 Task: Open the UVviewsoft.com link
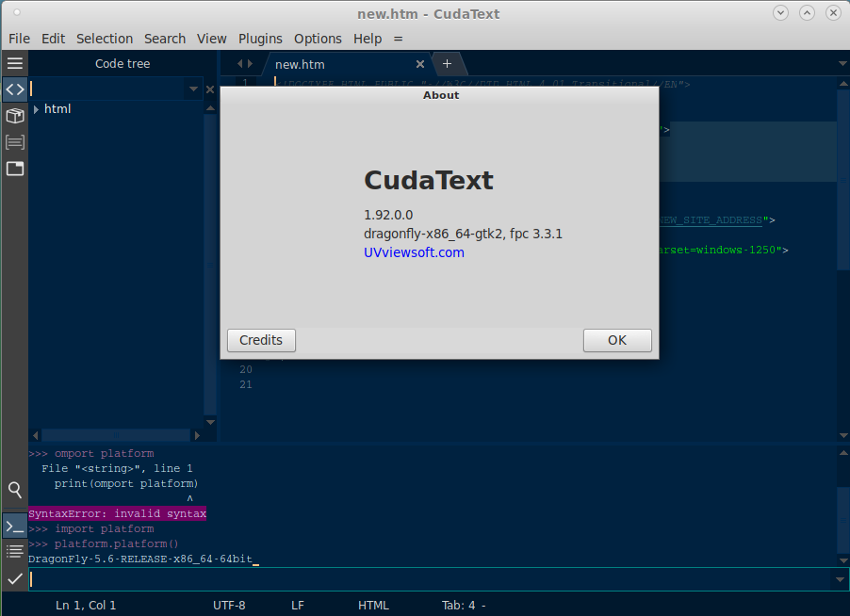point(414,252)
